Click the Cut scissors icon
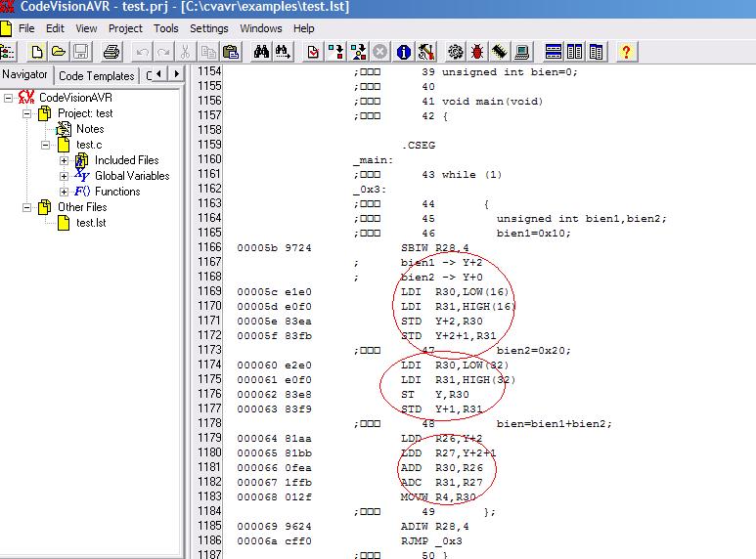756x559 pixels. 185,52
